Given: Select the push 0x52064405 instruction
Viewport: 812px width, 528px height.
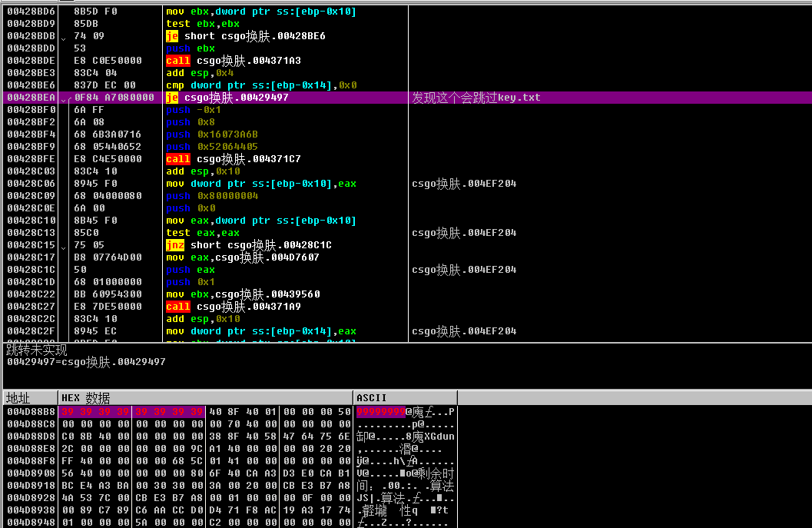Looking at the screenshot, I should tap(212, 147).
